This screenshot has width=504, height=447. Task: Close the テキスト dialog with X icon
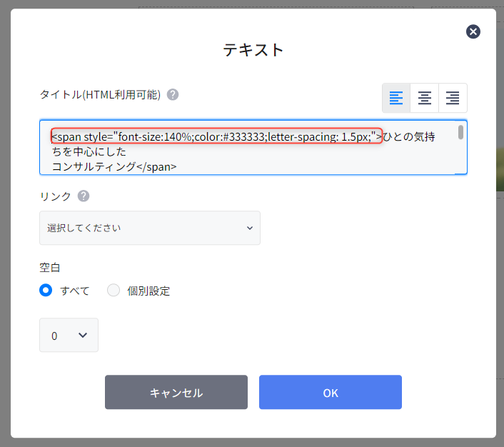[x=473, y=31]
